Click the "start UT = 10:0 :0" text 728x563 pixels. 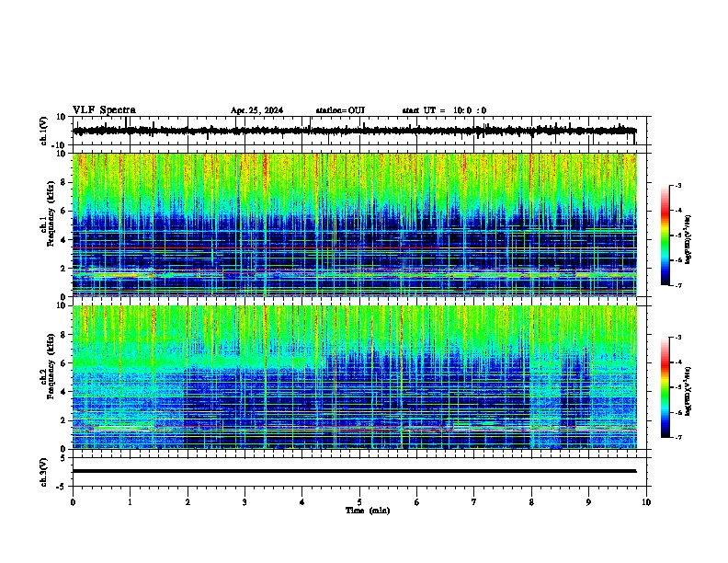pyautogui.click(x=444, y=110)
